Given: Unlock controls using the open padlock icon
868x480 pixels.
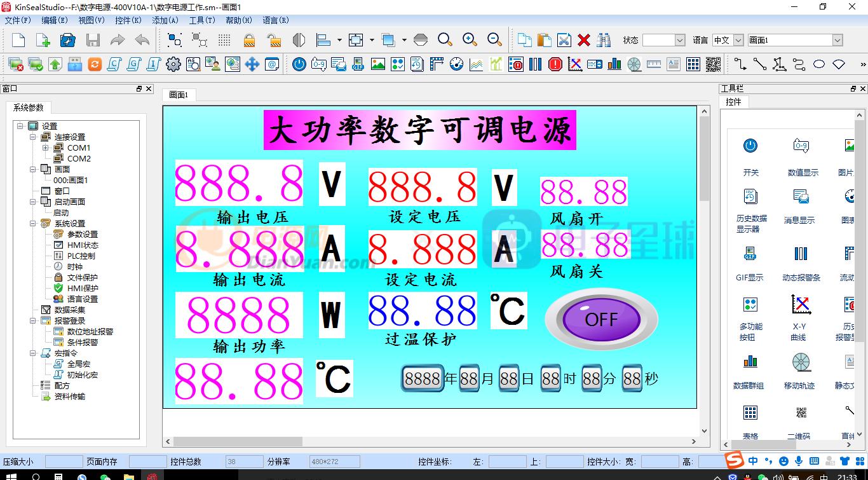Looking at the screenshot, I should point(273,39).
